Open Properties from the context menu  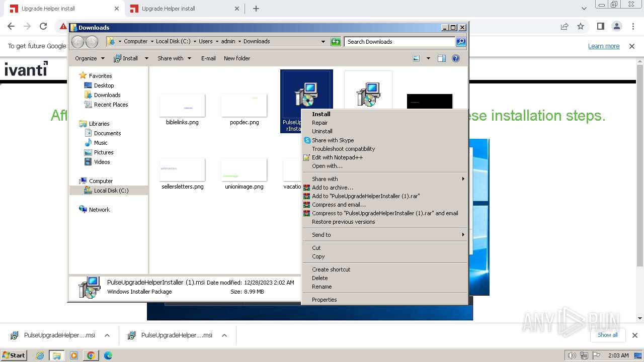[324, 300]
